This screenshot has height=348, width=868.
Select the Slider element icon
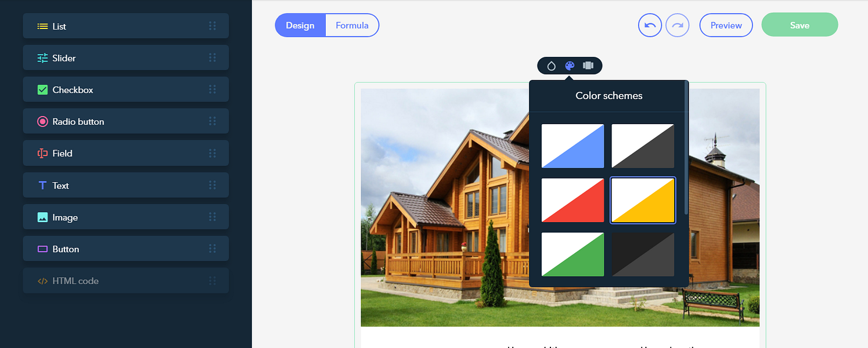pos(42,58)
